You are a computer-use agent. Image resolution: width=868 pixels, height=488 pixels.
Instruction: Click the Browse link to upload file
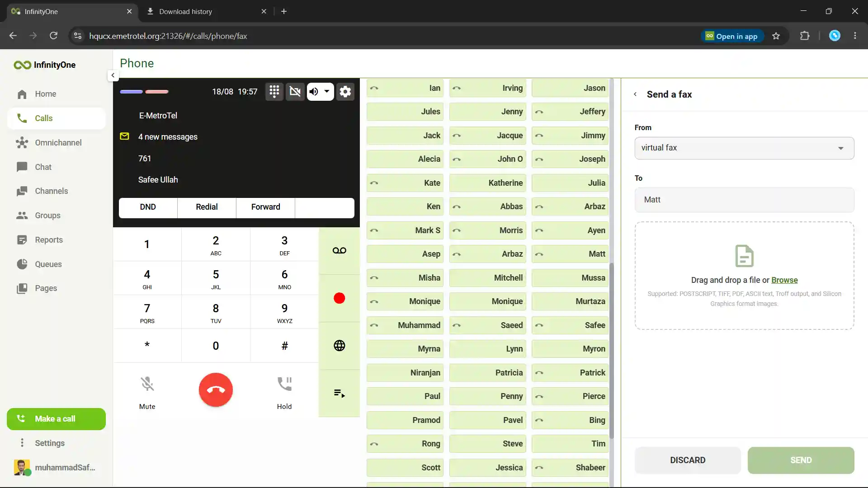pos(784,280)
